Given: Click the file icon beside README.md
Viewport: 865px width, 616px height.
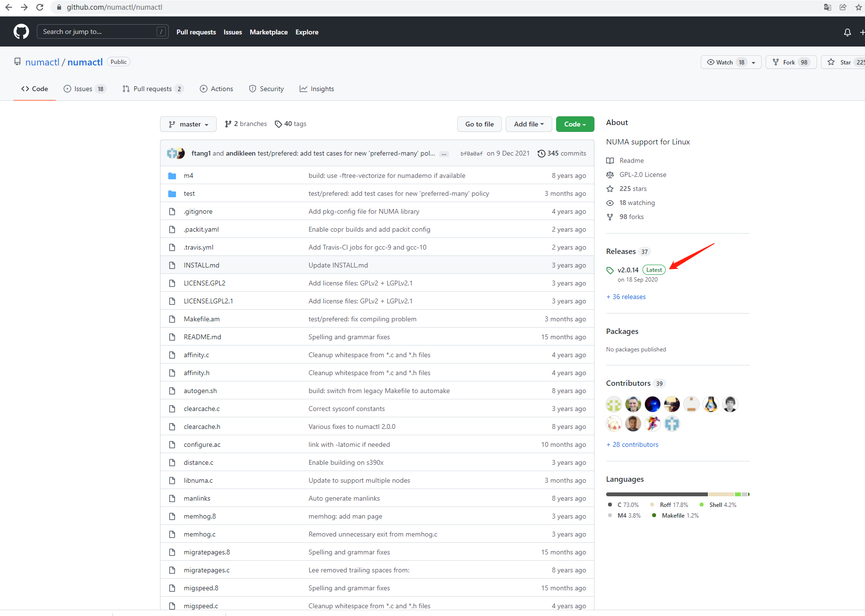Looking at the screenshot, I should tap(172, 337).
